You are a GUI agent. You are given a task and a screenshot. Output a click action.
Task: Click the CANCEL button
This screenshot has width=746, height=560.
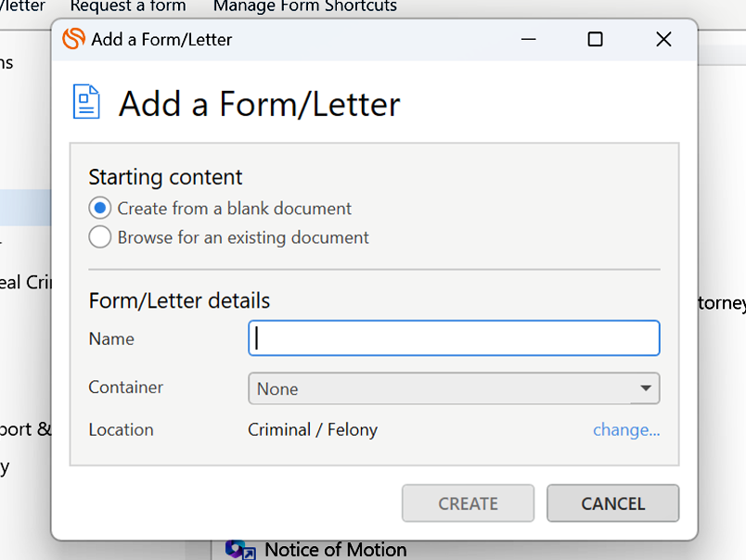click(612, 503)
